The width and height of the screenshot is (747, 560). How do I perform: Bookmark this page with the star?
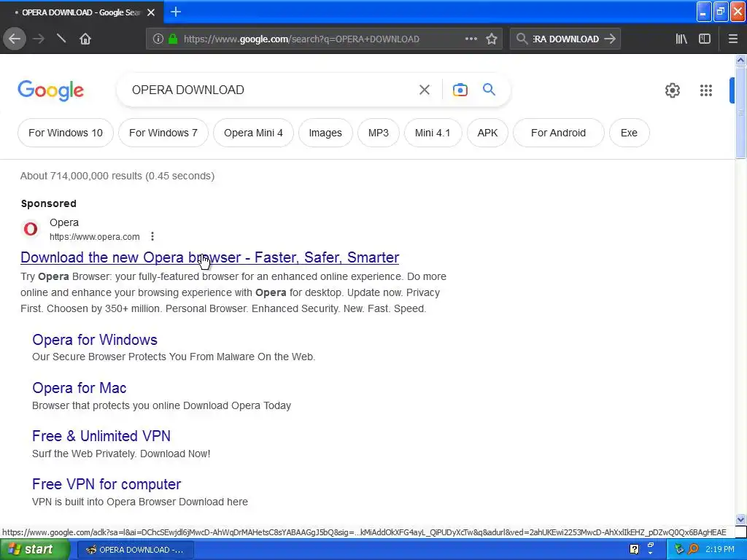click(492, 39)
